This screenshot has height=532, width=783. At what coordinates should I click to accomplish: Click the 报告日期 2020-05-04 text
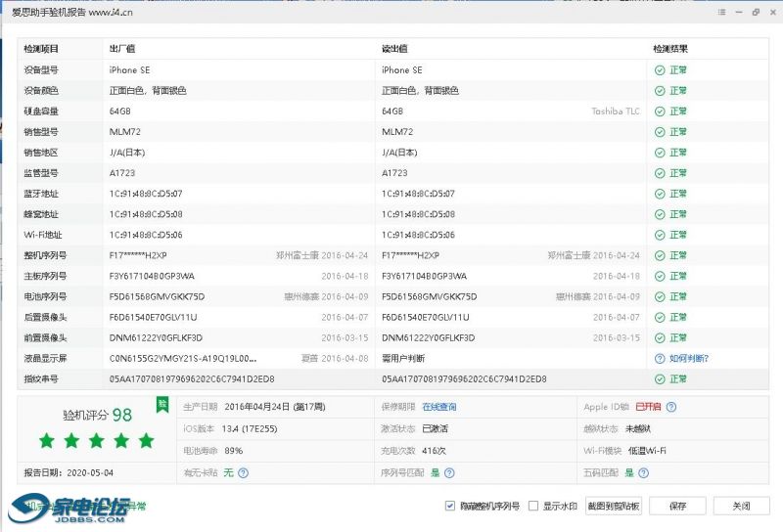click(69, 472)
